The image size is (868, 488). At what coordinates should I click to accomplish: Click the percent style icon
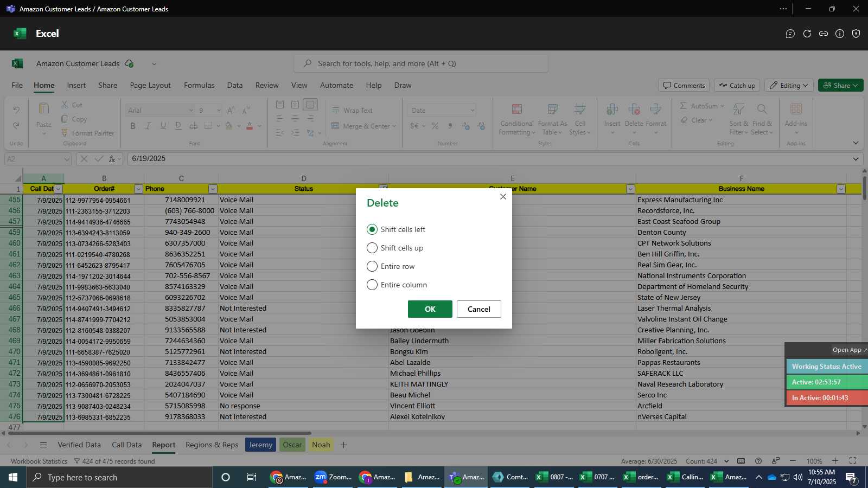point(435,126)
